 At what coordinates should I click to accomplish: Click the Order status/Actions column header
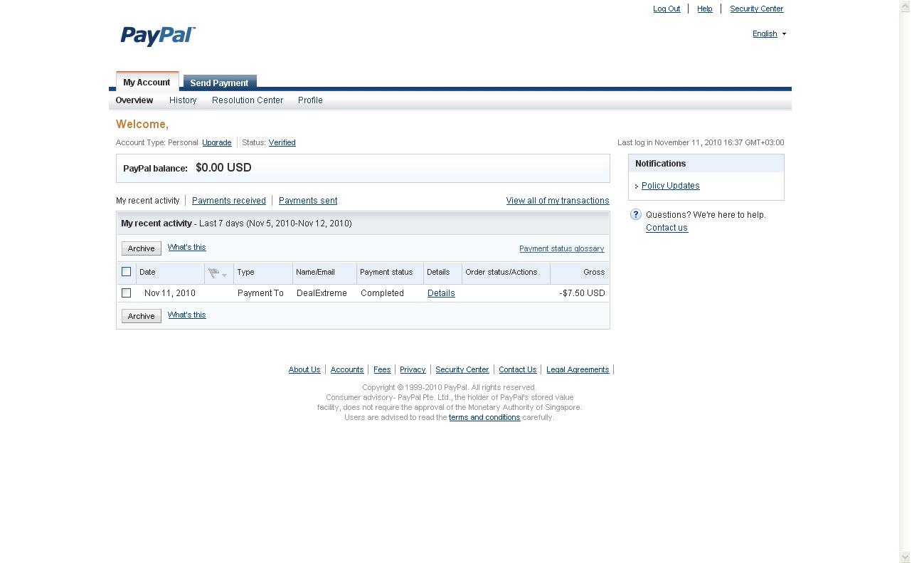point(506,273)
